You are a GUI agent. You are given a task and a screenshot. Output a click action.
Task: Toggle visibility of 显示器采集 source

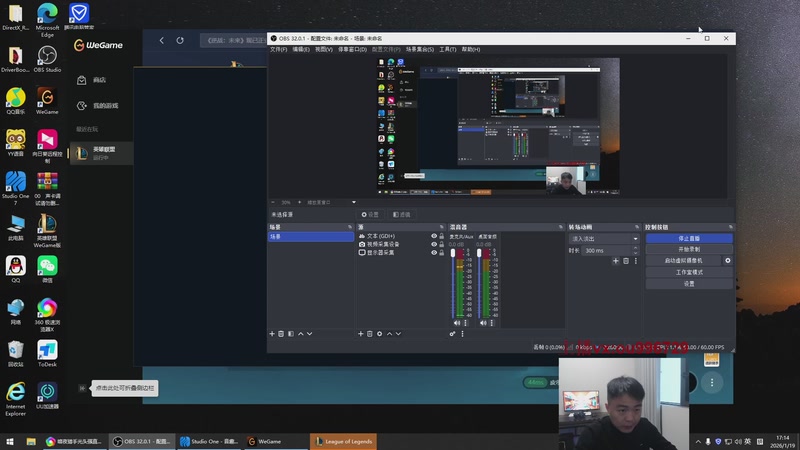pos(434,253)
